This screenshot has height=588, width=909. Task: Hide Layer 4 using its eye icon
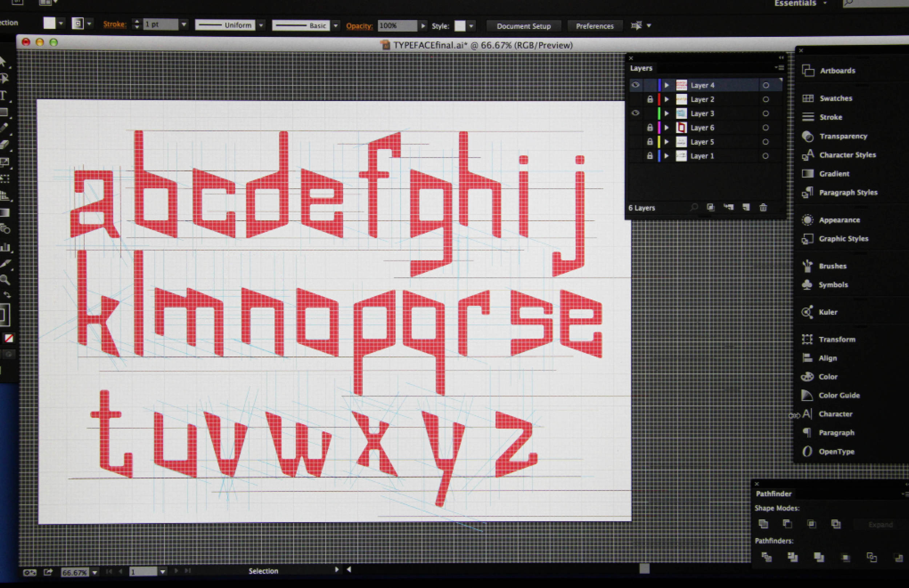(x=635, y=85)
